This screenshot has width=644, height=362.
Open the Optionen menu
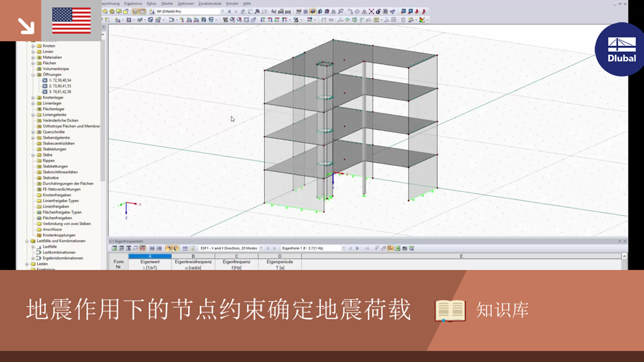[x=186, y=4]
